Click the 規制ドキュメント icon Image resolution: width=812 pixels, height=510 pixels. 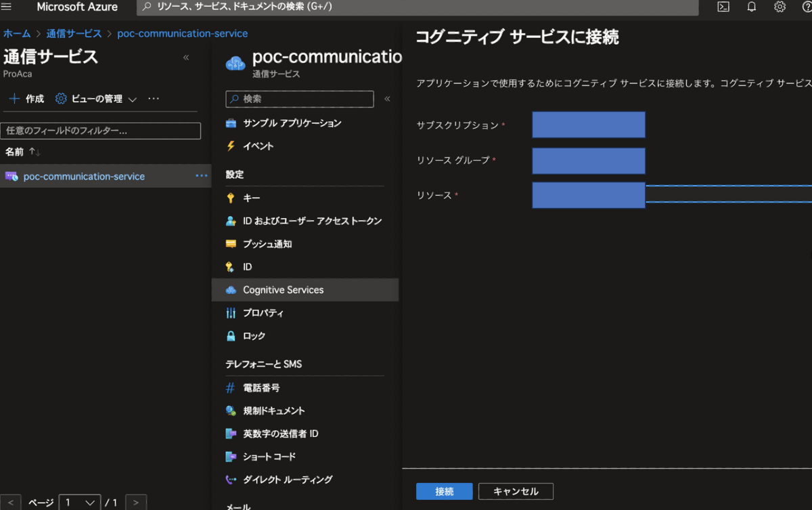tap(231, 411)
